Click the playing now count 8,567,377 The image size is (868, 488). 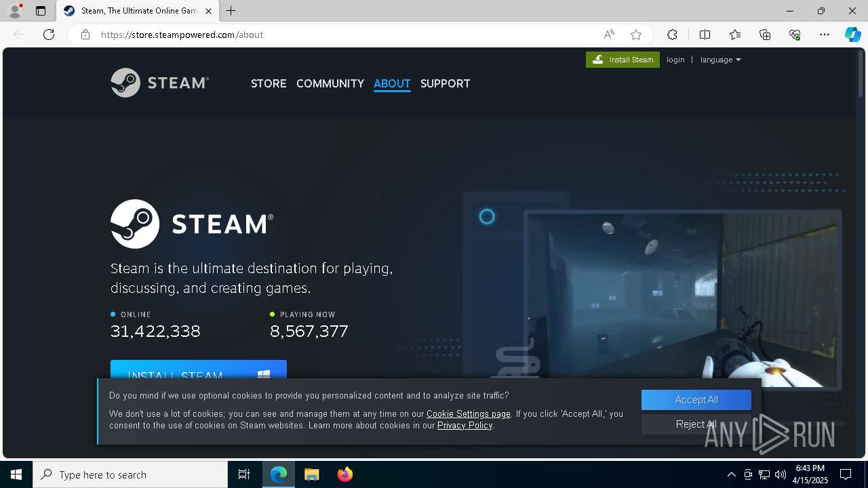coord(309,331)
